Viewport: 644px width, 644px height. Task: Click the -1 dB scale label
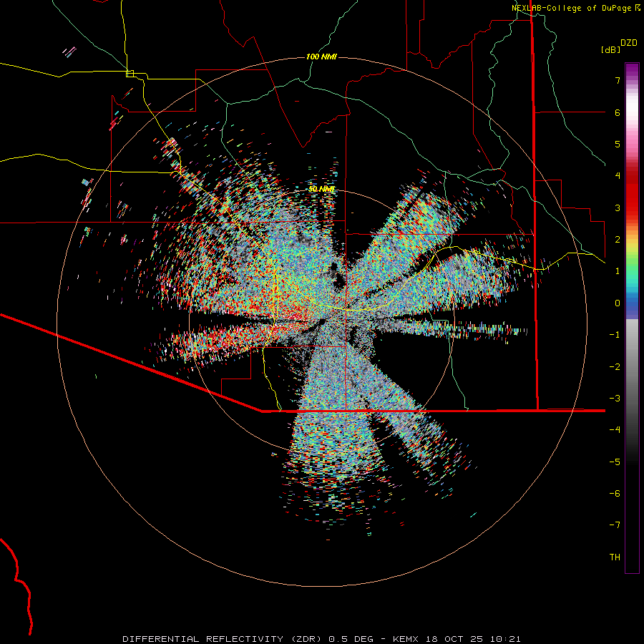pos(615,335)
